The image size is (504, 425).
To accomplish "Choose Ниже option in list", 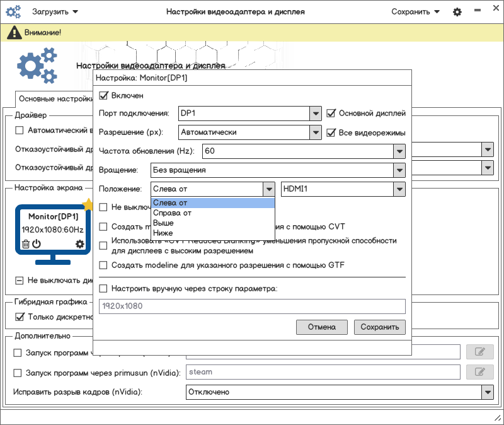I will (213, 233).
